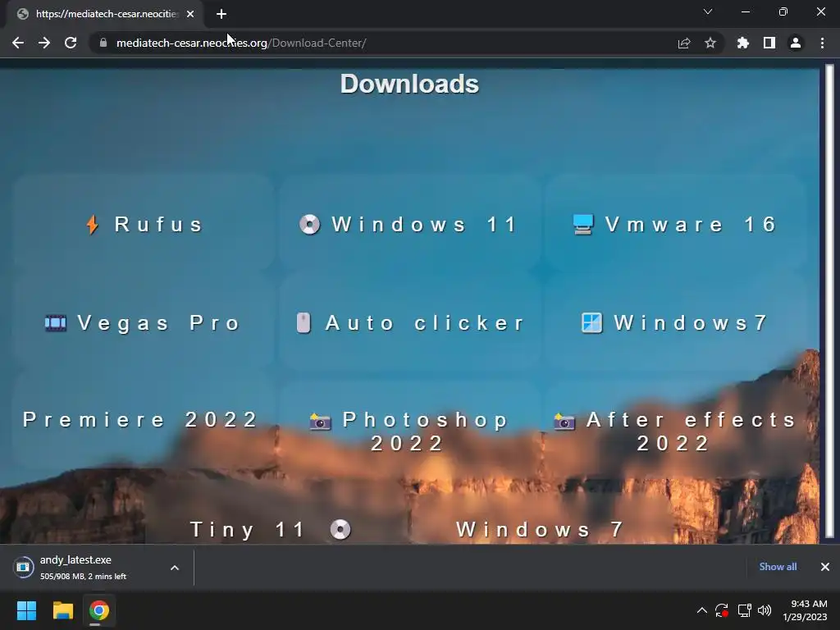Open the volume speaker tray icon
This screenshot has height=630, width=840.
click(765, 610)
